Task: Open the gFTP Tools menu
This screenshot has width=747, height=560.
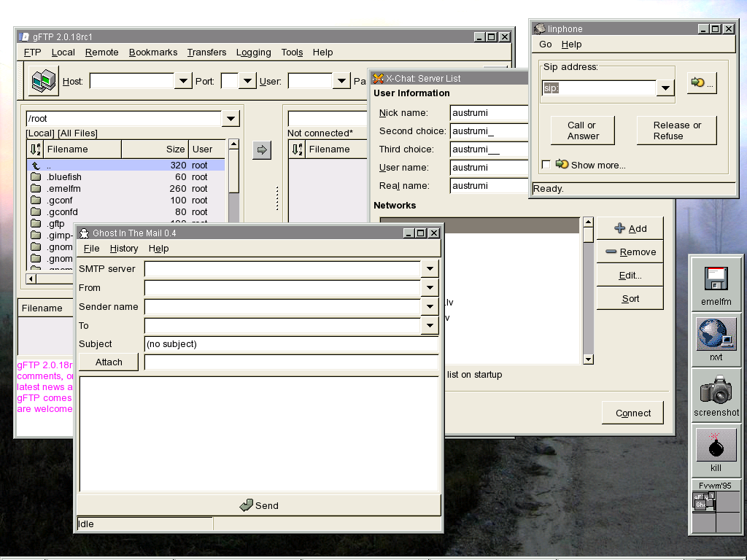Action: click(x=292, y=52)
